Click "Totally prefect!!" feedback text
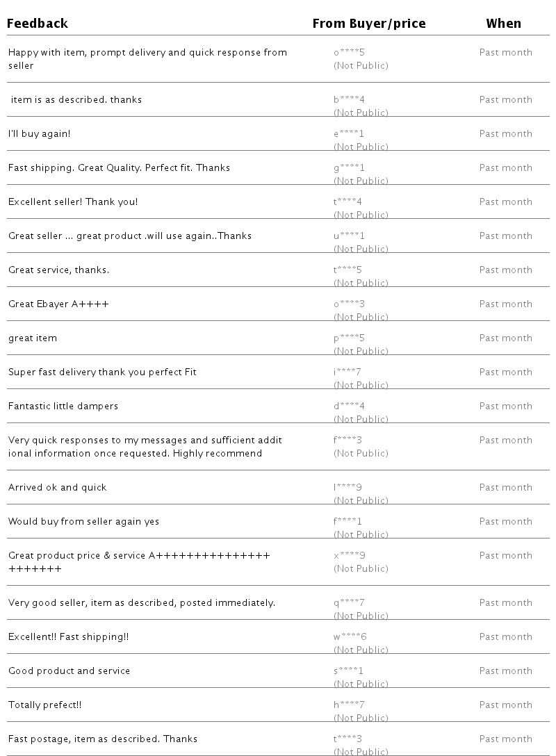Screen dimensions: 556x756 pyautogui.click(x=45, y=705)
